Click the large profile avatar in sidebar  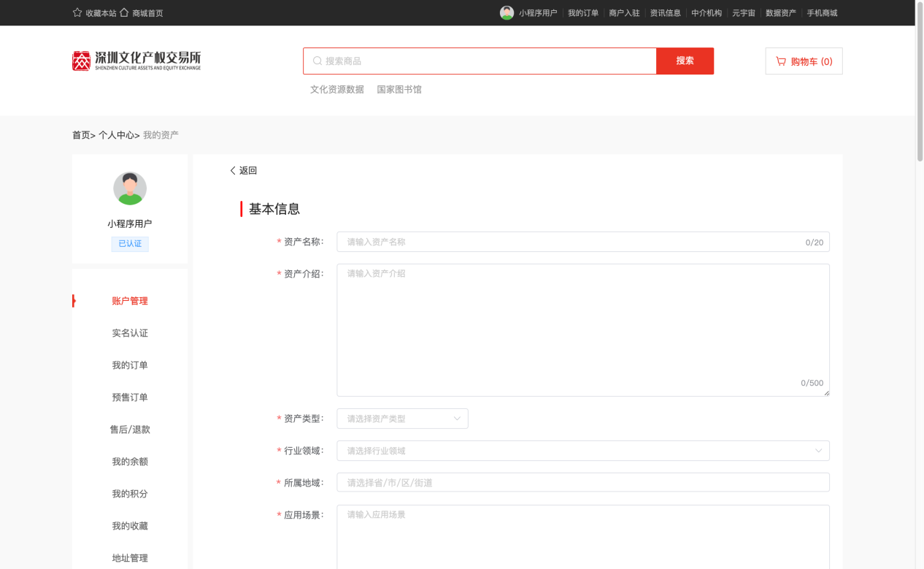[x=130, y=188]
